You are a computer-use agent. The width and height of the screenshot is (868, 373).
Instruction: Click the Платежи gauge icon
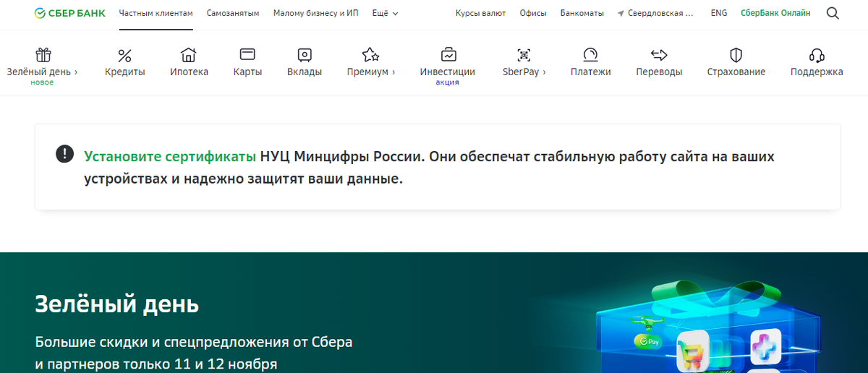point(590,55)
